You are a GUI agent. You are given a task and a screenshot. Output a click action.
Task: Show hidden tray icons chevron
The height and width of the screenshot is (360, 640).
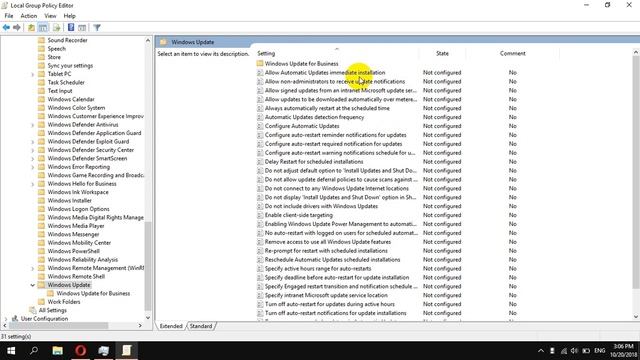(541, 351)
